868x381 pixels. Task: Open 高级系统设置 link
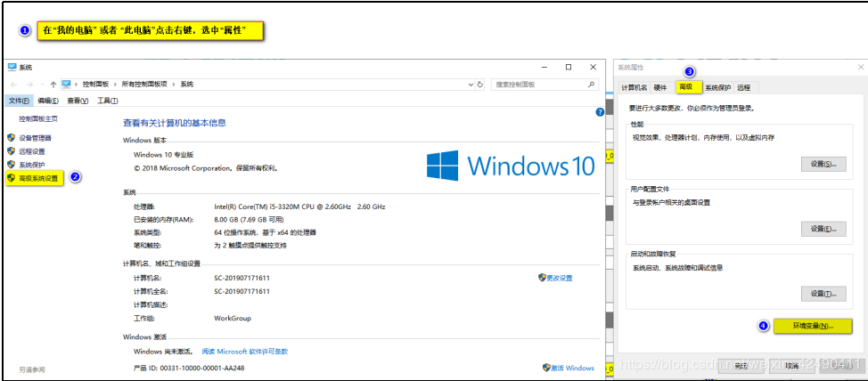point(38,178)
